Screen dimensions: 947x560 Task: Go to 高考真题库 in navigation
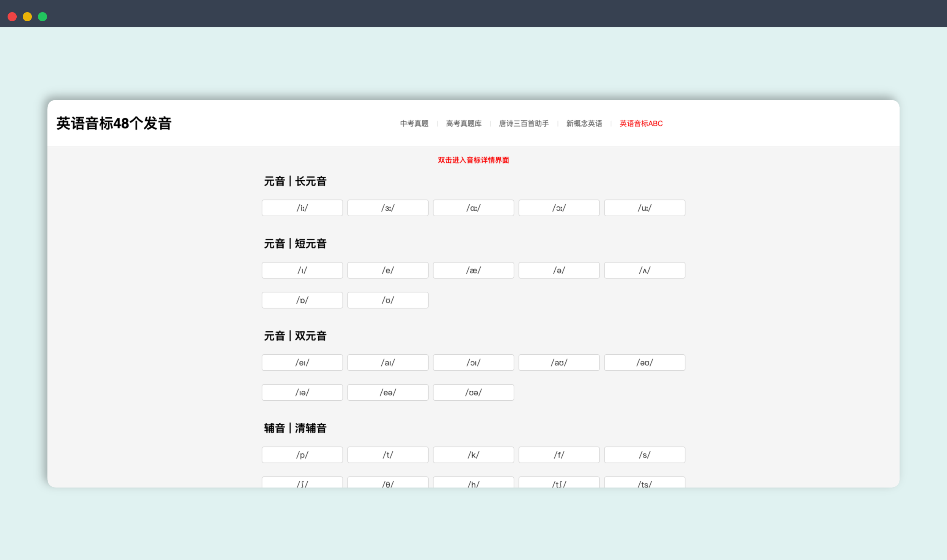464,124
